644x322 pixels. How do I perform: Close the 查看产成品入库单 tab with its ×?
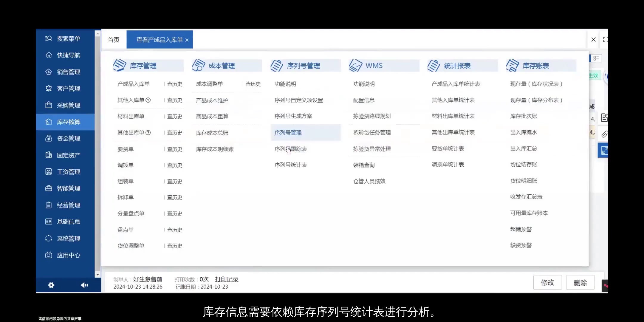click(x=187, y=40)
